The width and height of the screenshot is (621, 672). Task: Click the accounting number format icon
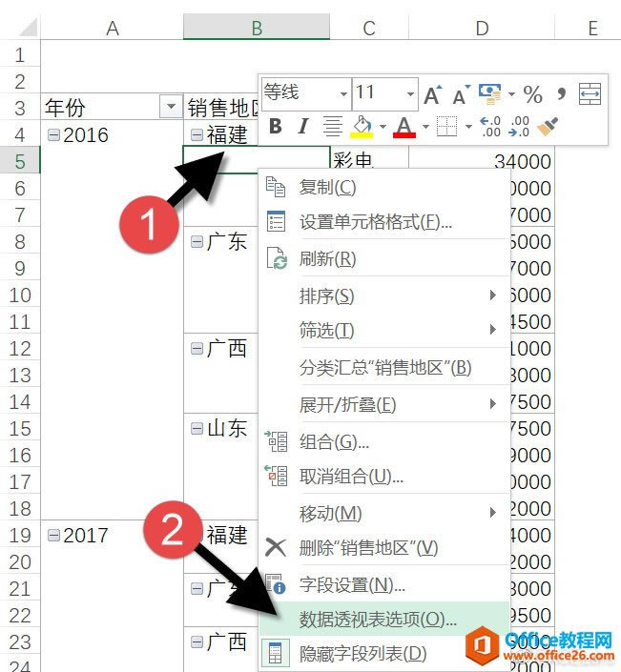pos(489,93)
